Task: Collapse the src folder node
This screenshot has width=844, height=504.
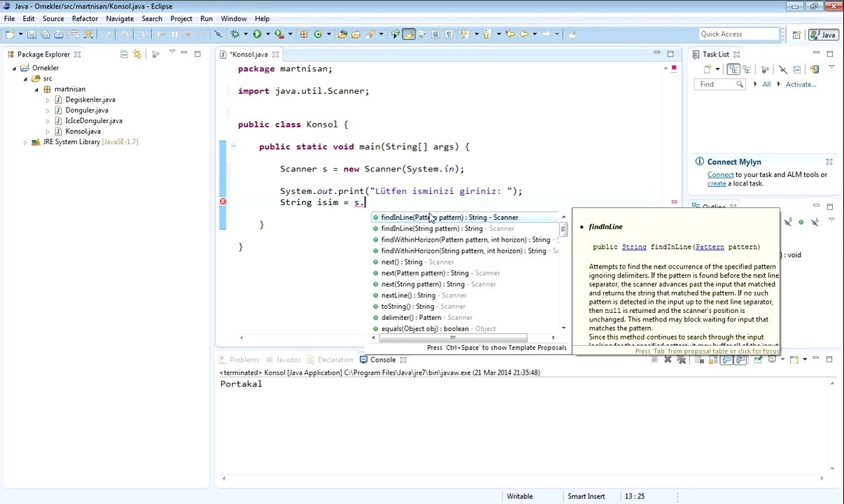Action: [x=25, y=78]
